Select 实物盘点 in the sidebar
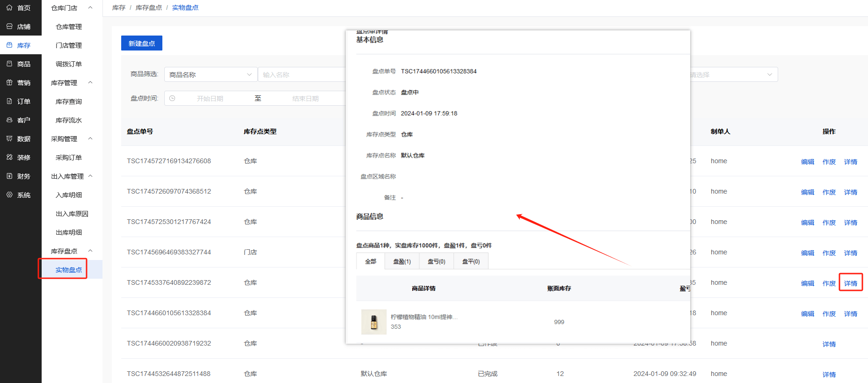This screenshot has width=868, height=383. click(69, 270)
